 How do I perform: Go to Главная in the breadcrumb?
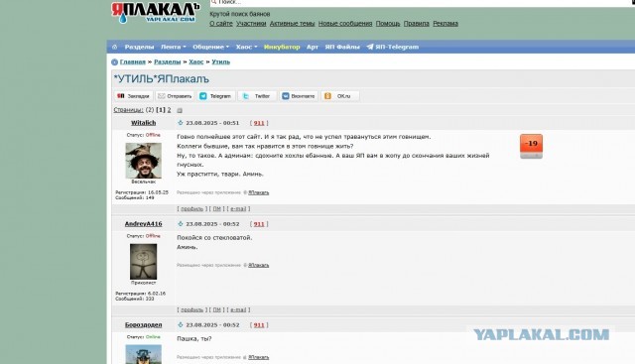132,61
